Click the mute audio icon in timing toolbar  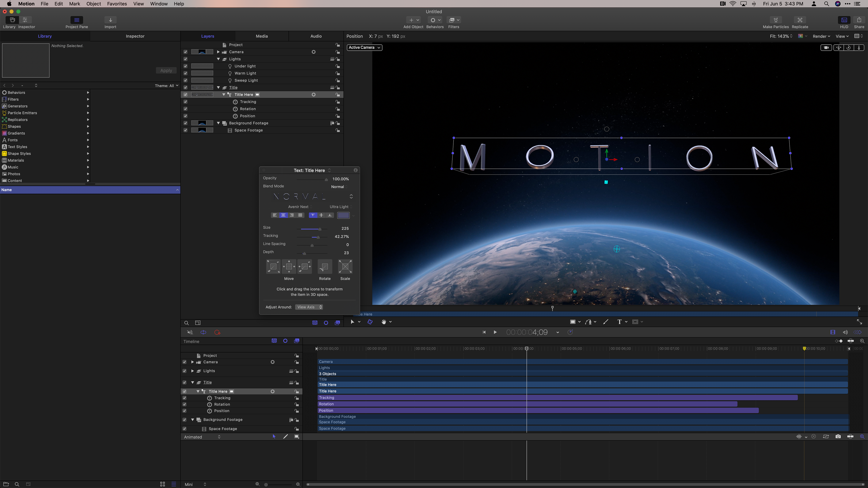click(190, 332)
